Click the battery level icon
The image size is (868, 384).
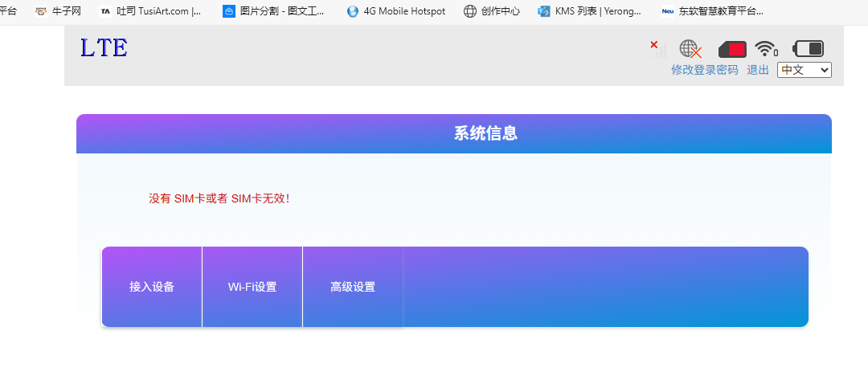click(808, 49)
